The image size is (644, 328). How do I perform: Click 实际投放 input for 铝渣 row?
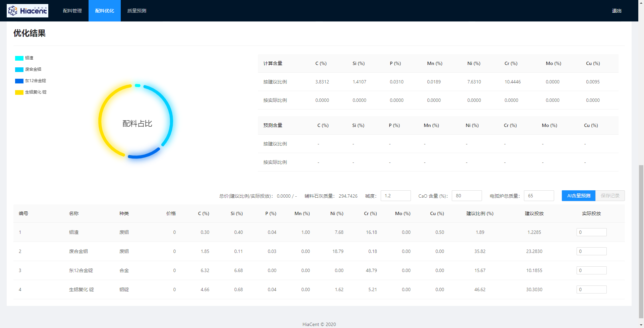point(591,232)
